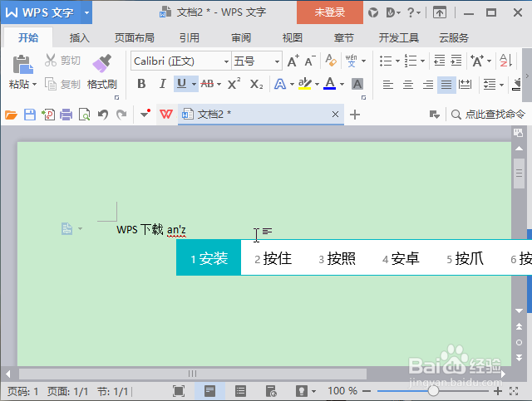This screenshot has height=401, width=532.
Task: Increase font size with A+ icon
Action: pos(293,61)
